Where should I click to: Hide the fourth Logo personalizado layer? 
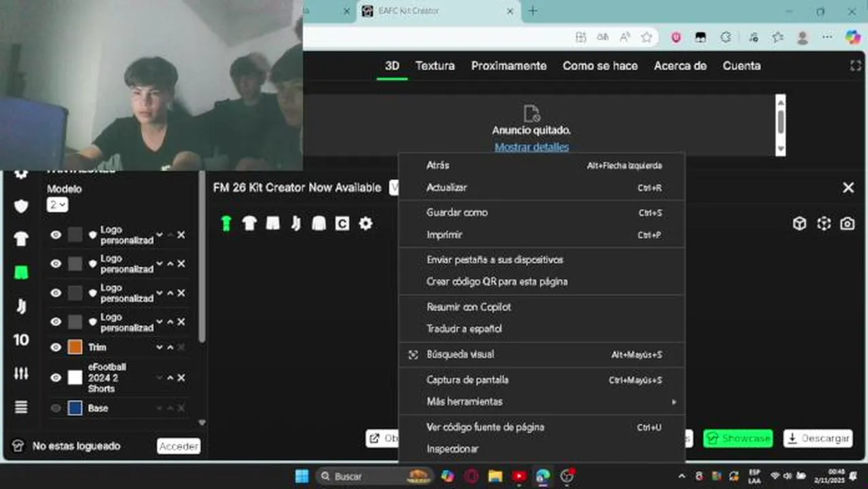pos(56,321)
